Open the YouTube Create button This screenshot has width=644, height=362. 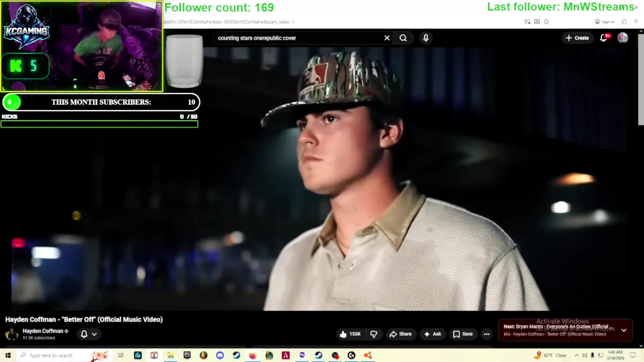(x=577, y=38)
